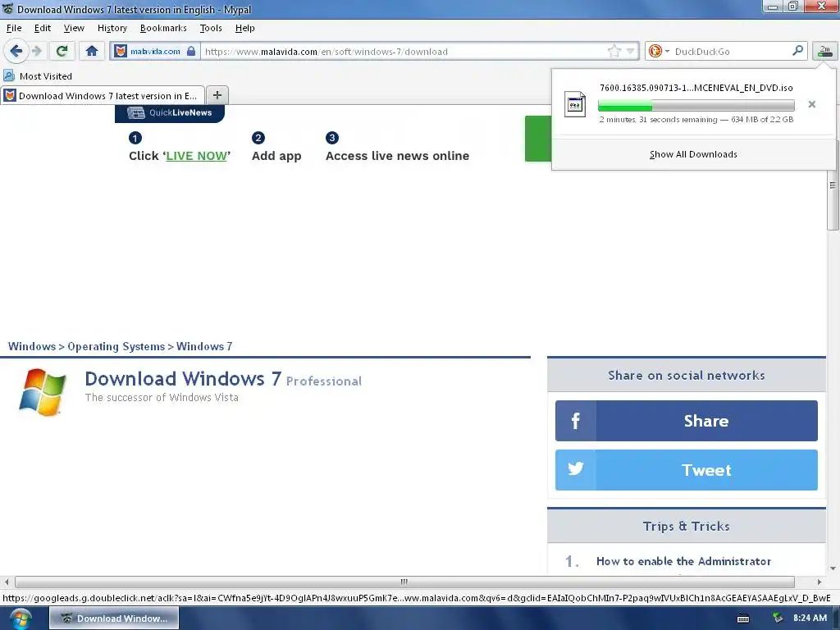Image resolution: width=840 pixels, height=630 pixels.
Task: Click the green button beside the ad
Action: tap(538, 138)
